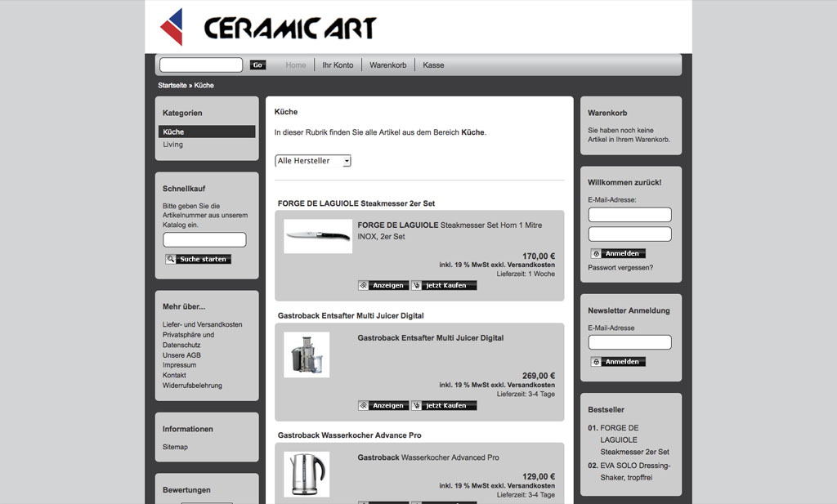Click the kettle product thumbnail
This screenshot has width=837, height=504.
point(307,474)
